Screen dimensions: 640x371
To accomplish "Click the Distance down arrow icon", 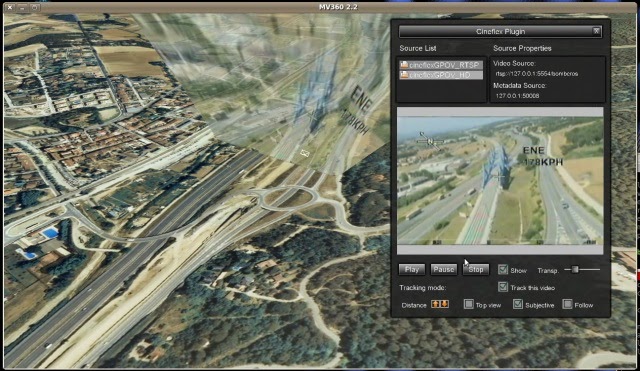I will [x=444, y=304].
